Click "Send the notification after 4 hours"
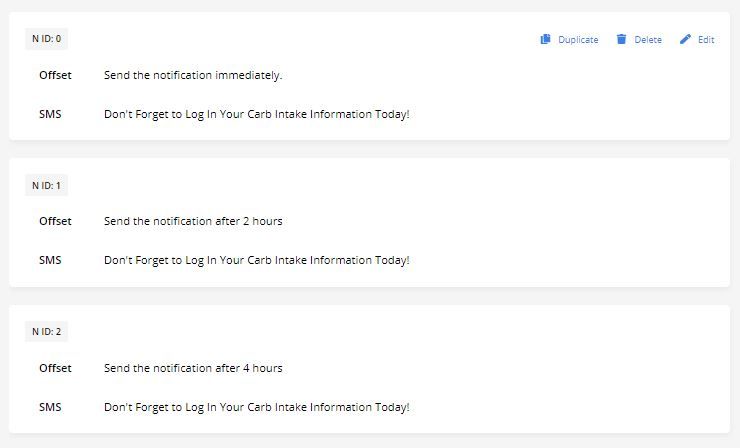The image size is (740, 448). [193, 368]
